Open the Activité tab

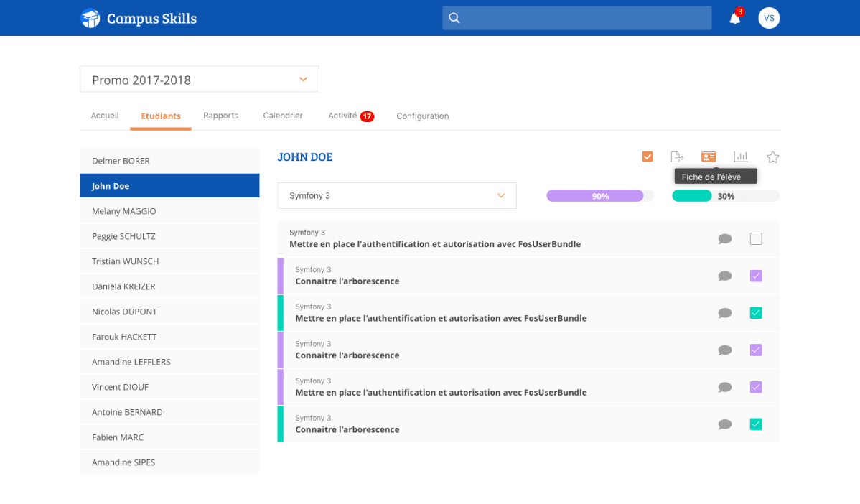click(x=343, y=116)
